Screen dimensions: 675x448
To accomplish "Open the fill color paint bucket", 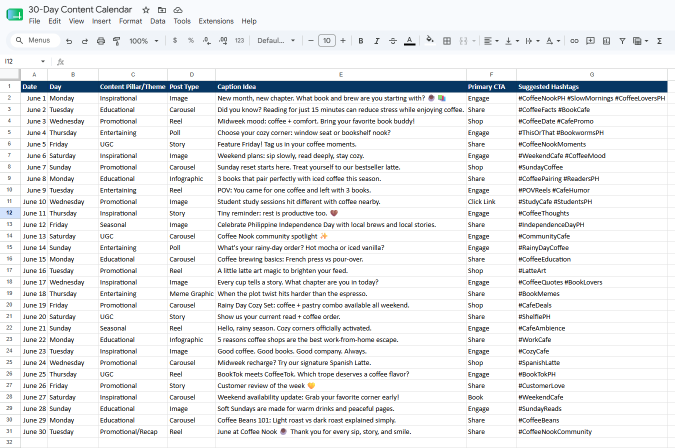I will (429, 40).
